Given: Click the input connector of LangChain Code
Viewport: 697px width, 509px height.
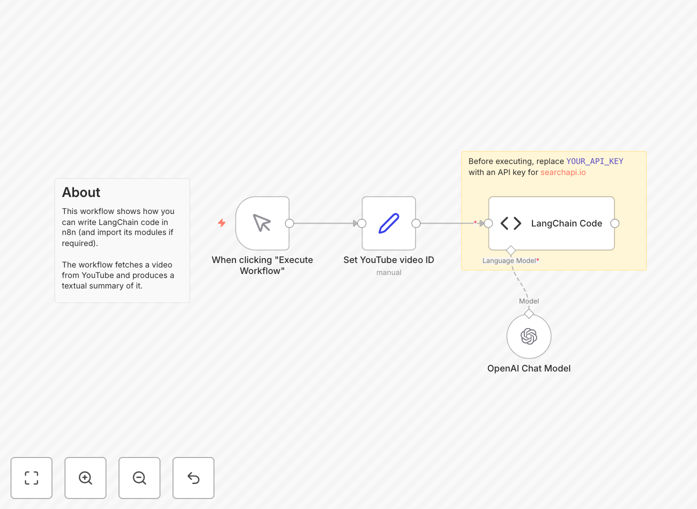Looking at the screenshot, I should coord(489,223).
